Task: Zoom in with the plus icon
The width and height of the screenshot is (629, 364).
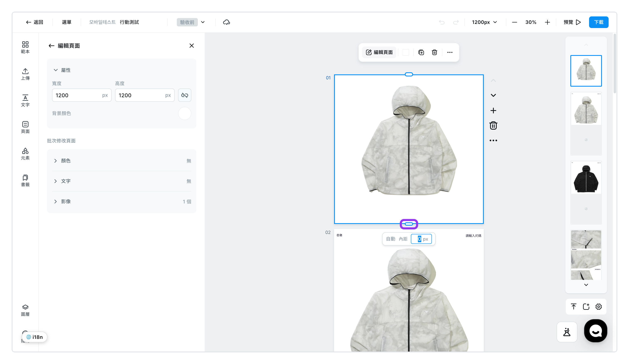Action: tap(547, 22)
